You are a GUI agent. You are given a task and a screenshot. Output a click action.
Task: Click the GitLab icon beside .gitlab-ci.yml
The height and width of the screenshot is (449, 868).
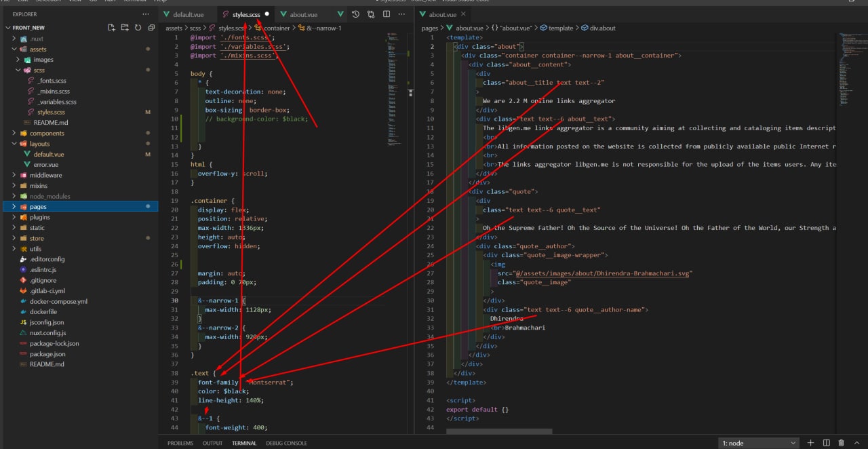23,291
